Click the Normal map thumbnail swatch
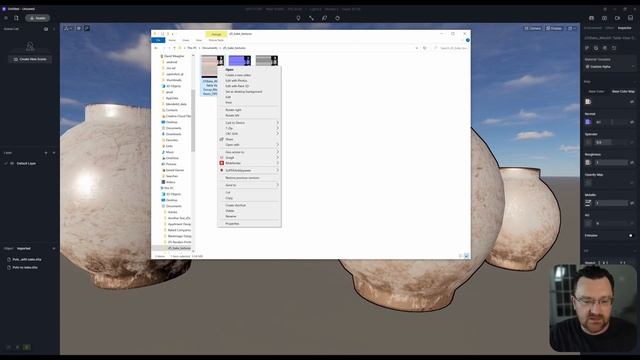 pyautogui.click(x=588, y=122)
